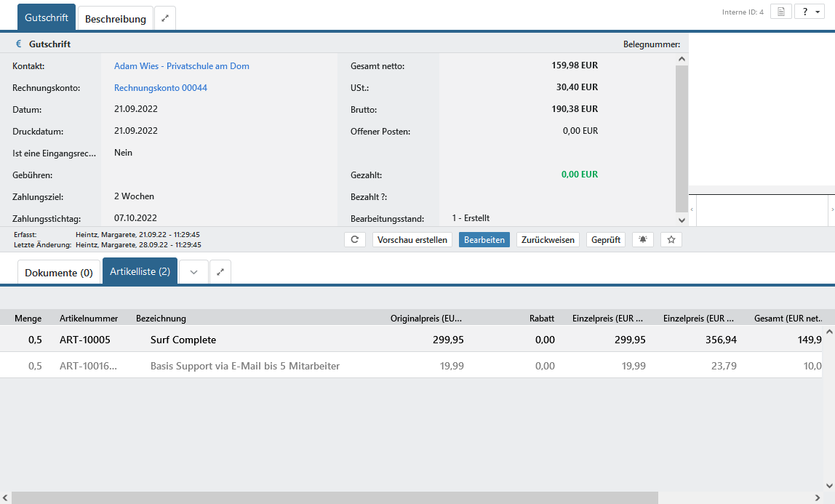Click the refresh icon next to Vorschau erstellen
The width and height of the screenshot is (835, 504).
[354, 239]
